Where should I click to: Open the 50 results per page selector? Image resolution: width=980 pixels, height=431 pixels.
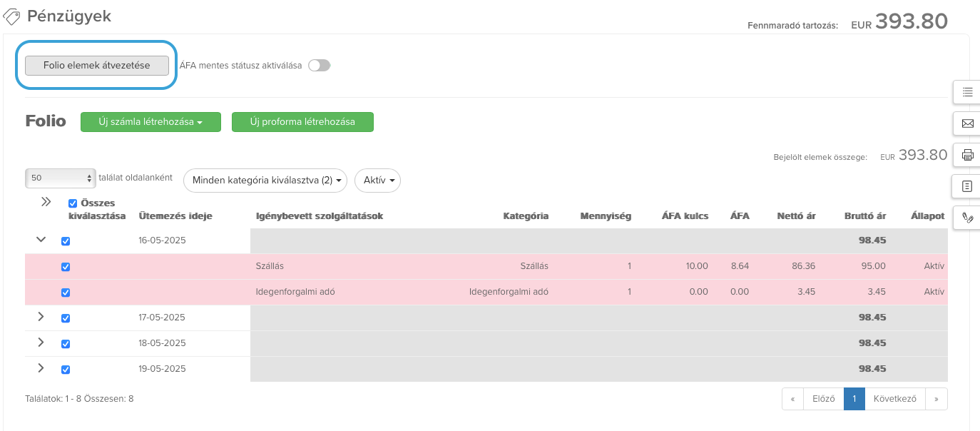pos(61,178)
